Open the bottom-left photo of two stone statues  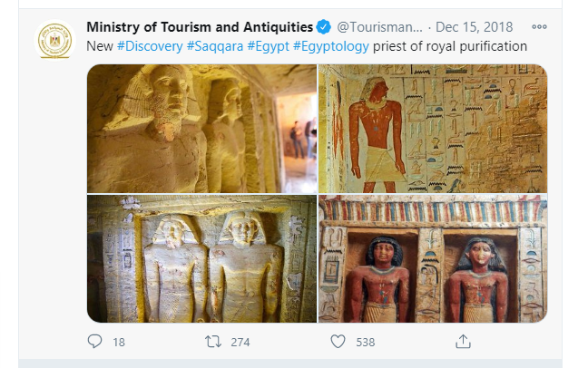[201, 259]
